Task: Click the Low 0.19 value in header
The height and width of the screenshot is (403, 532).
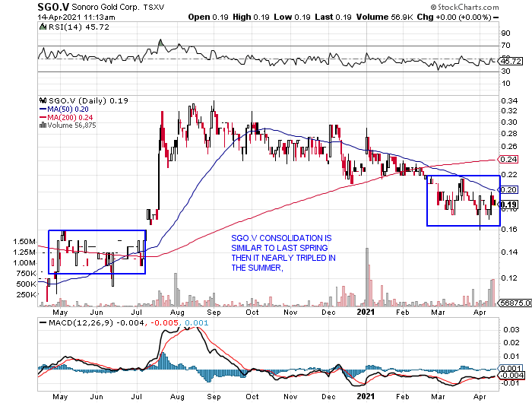Action: (292, 17)
